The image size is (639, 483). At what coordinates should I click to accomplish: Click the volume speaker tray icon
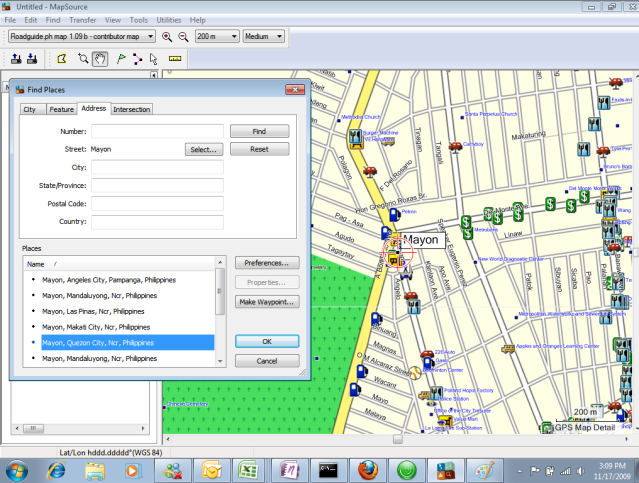[581, 471]
